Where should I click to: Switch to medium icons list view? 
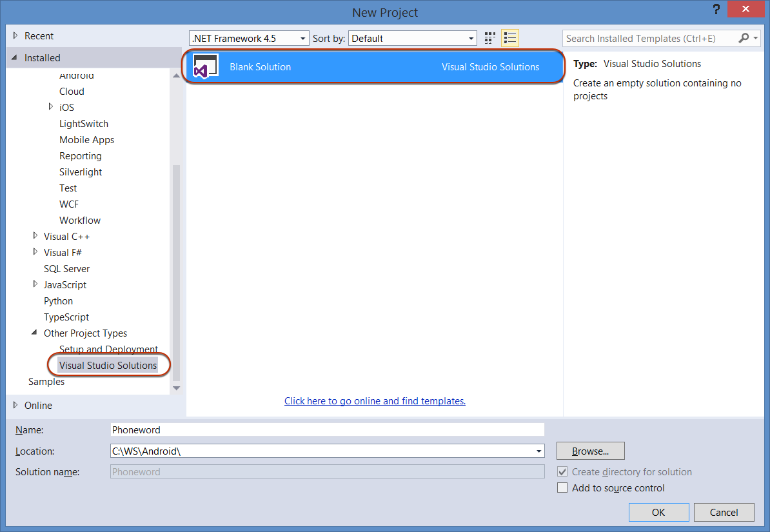pyautogui.click(x=510, y=39)
